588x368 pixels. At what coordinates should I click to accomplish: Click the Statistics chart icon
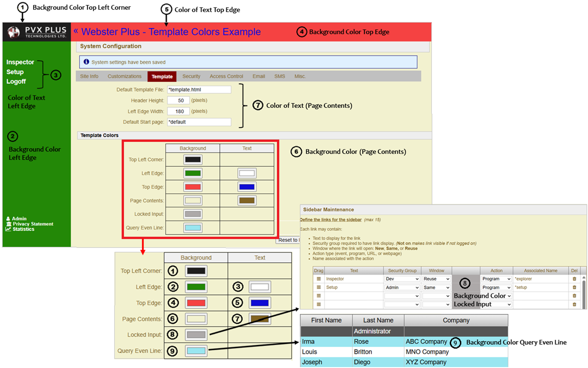click(8, 229)
